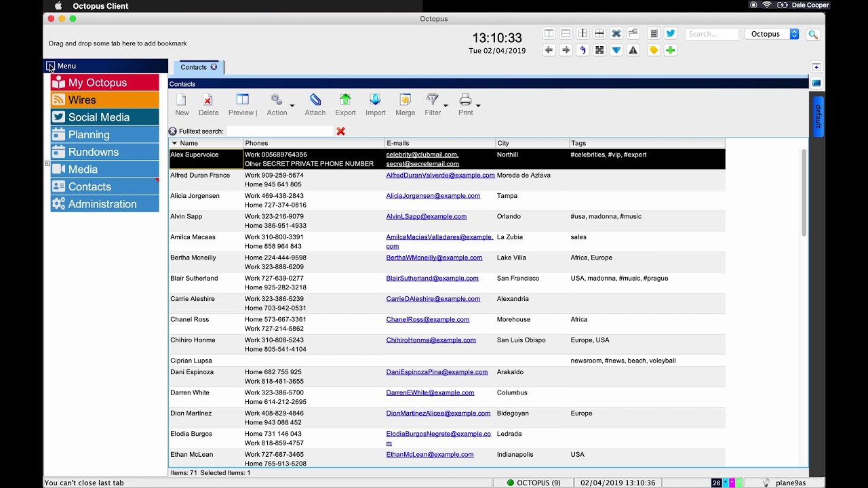
Task: Click the green plus icon
Action: point(671,50)
